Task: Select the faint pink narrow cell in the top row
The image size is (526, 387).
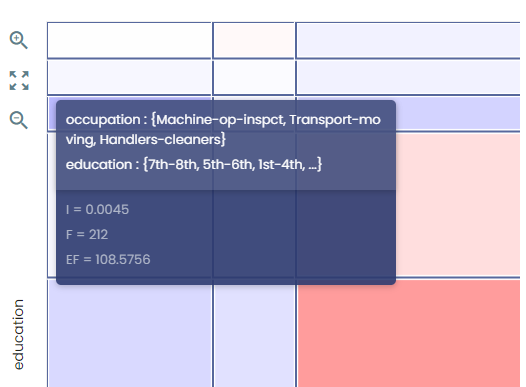Action: click(x=254, y=40)
